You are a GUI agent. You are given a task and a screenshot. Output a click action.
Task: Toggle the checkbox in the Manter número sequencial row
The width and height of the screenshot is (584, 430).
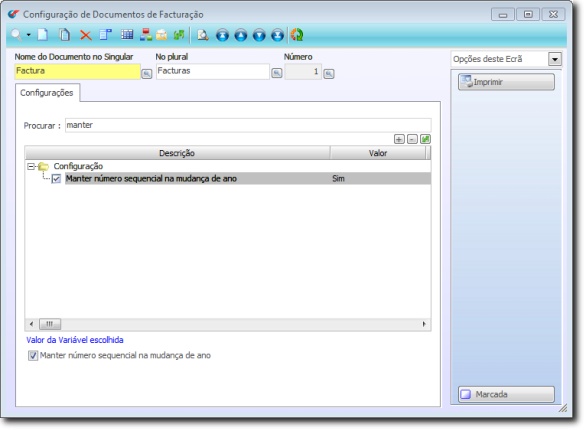tap(56, 179)
